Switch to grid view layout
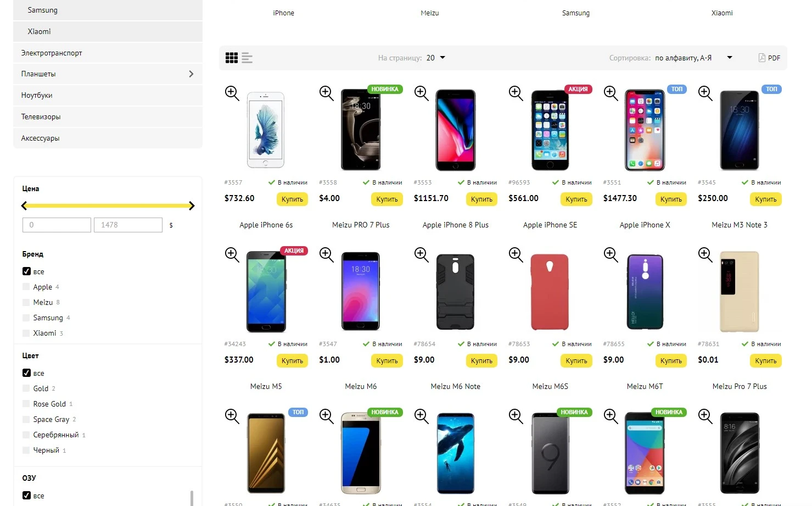Screen dimensions: 812x506 (x=232, y=58)
